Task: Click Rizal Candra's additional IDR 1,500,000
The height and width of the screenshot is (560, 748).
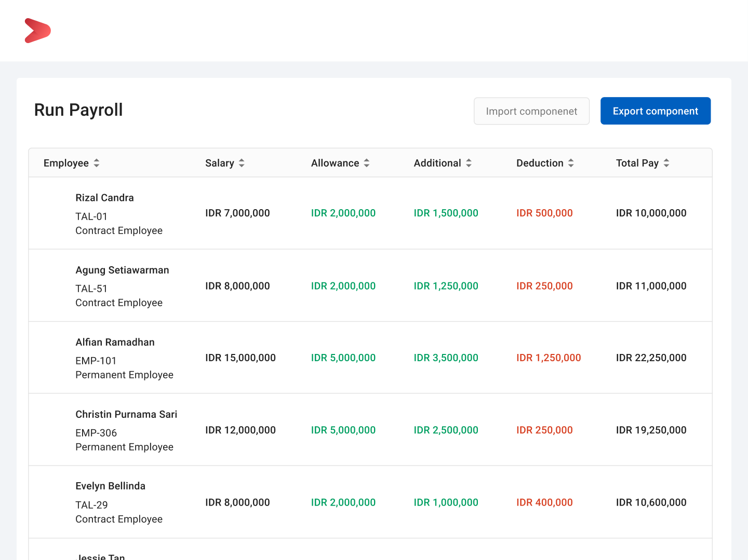Action: click(446, 213)
